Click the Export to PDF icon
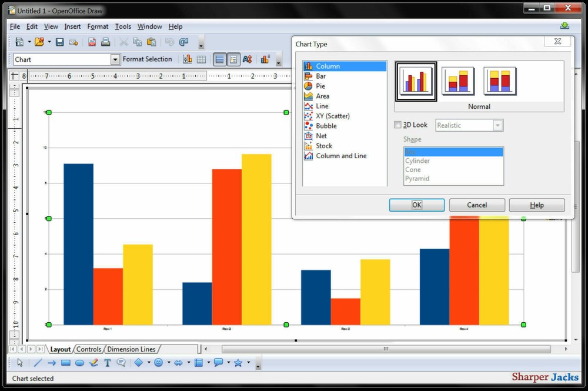 pyautogui.click(x=92, y=42)
